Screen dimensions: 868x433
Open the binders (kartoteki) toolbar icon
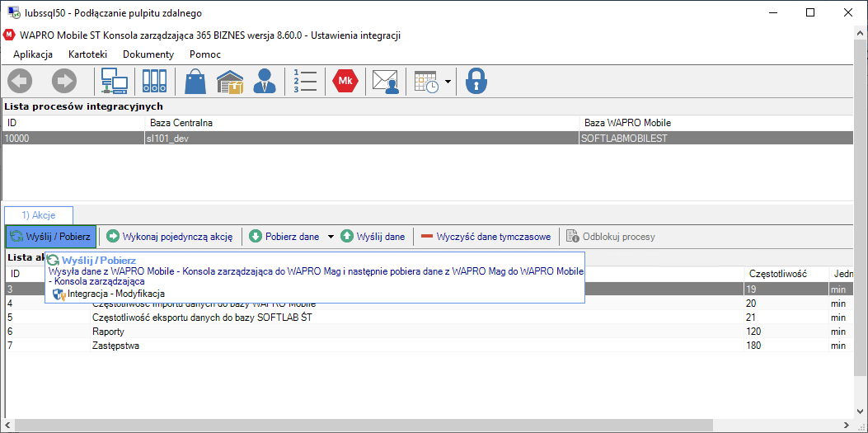pyautogui.click(x=154, y=82)
